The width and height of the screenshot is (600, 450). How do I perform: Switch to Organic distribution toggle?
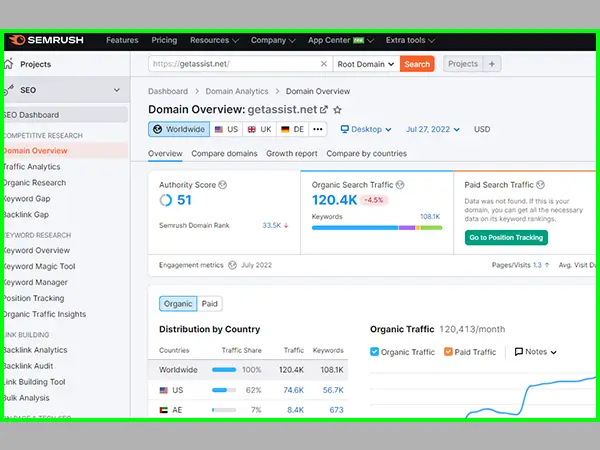pyautogui.click(x=178, y=304)
